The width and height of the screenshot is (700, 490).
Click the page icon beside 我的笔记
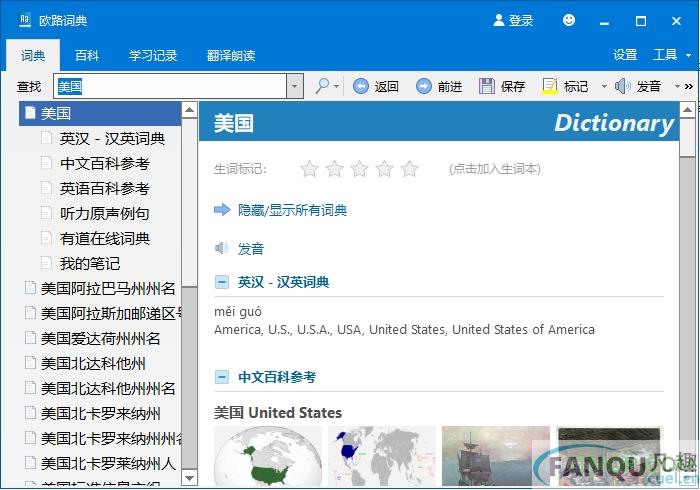(x=46, y=263)
